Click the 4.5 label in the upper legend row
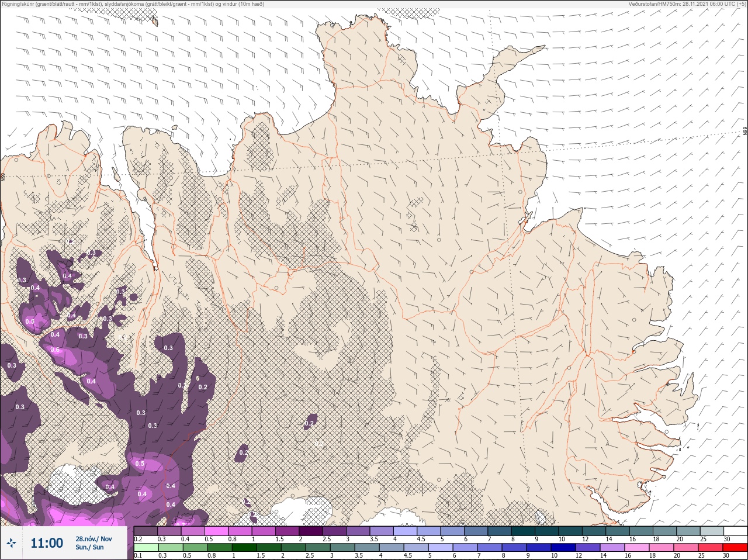Viewport: 748px width, 560px height. click(421, 540)
